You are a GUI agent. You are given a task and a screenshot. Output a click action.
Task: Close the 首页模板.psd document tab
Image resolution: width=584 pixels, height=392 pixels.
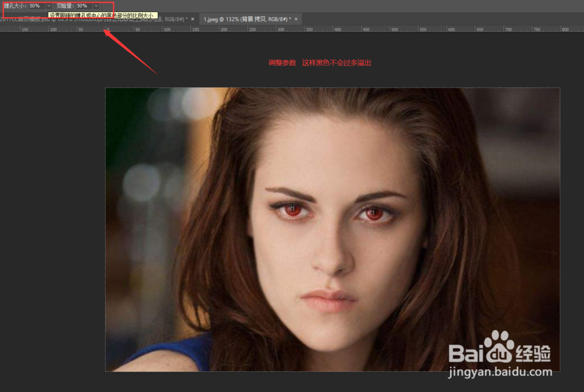tap(193, 19)
